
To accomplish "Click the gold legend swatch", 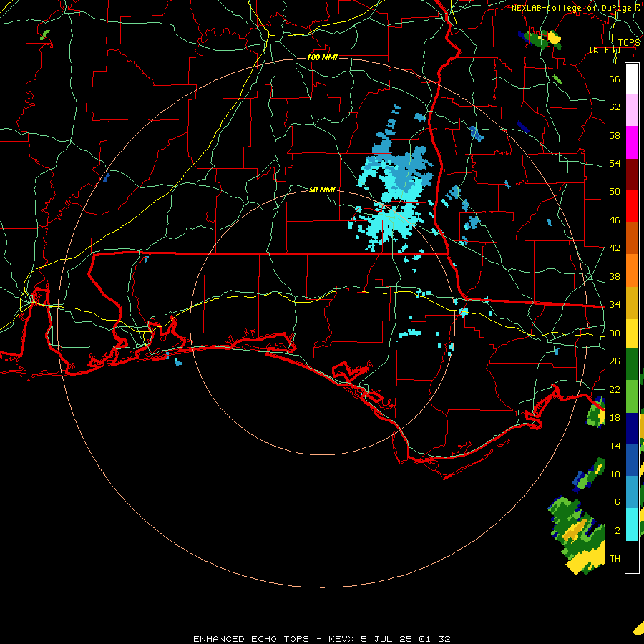I will pos(632,302).
